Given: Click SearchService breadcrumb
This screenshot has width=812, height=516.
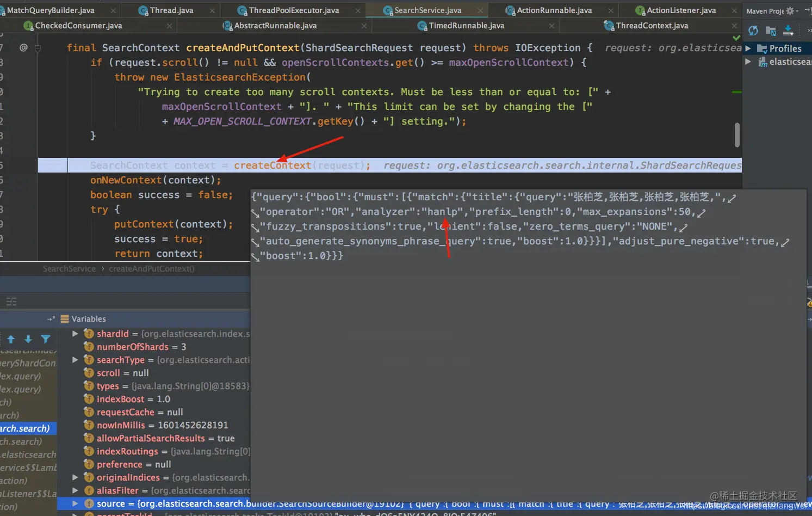Looking at the screenshot, I should (69, 269).
